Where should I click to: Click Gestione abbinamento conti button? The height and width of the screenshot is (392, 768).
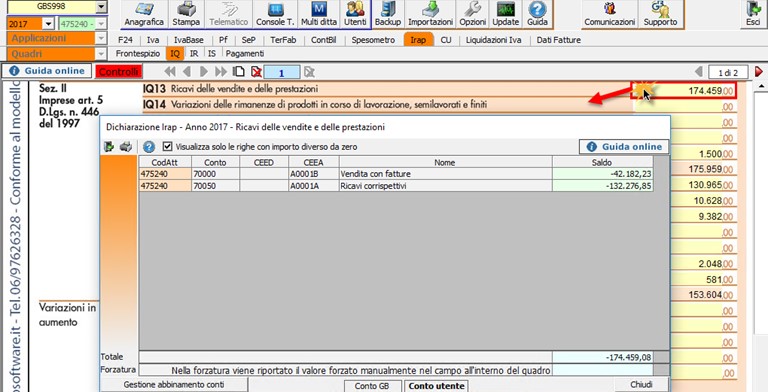click(x=174, y=385)
